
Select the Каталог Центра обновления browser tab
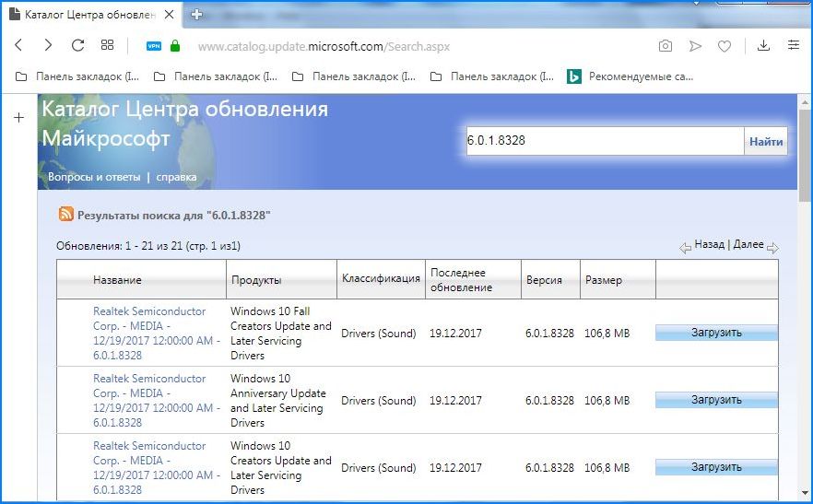[91, 15]
